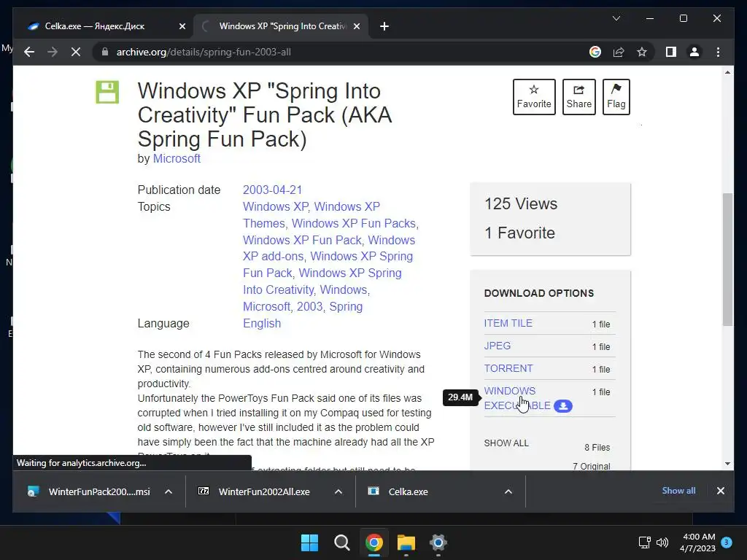Open Settings gear in taskbar
Screen dimensions: 747x560
click(x=438, y=542)
